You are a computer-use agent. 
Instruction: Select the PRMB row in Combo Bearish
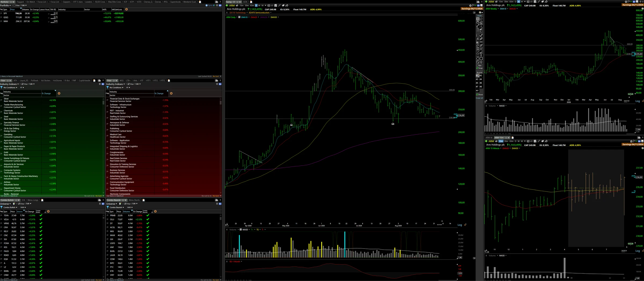pos(163,215)
